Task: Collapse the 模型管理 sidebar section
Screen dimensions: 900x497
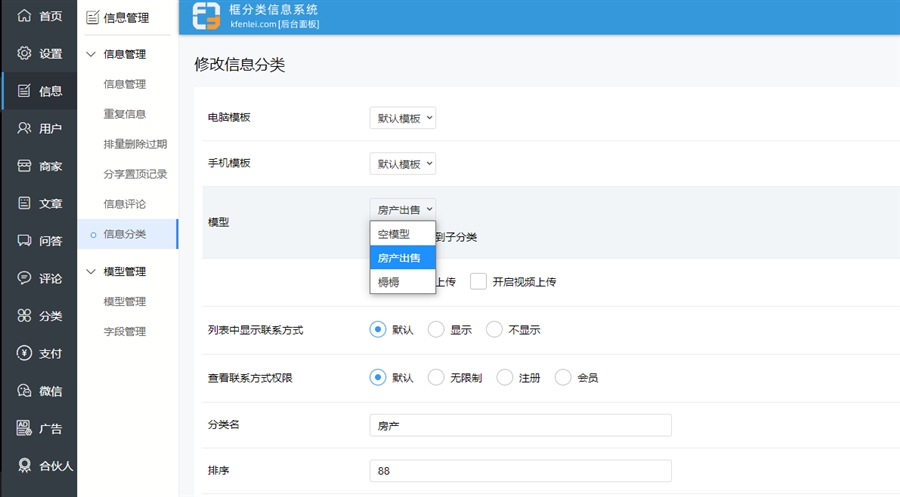Action: (93, 271)
